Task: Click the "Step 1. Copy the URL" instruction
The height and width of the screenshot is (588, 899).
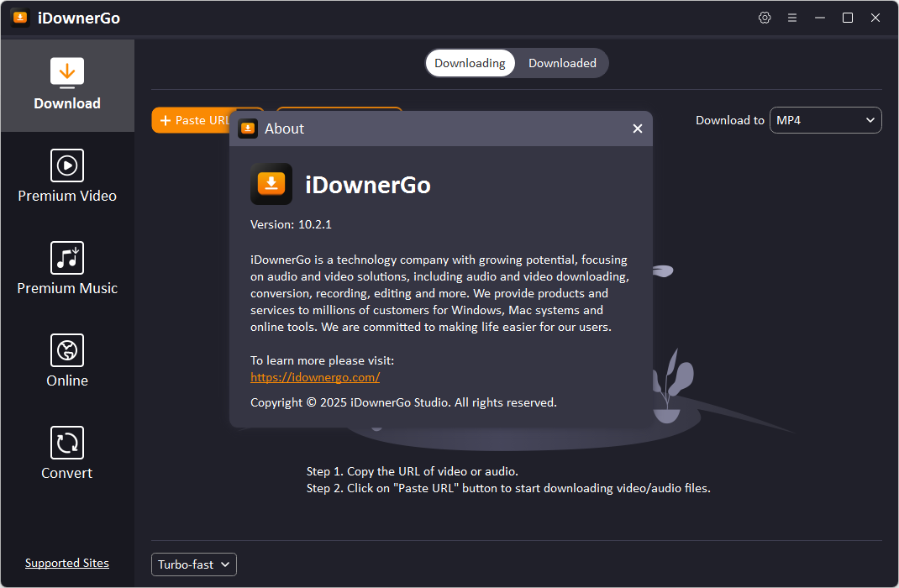Action: [x=412, y=471]
